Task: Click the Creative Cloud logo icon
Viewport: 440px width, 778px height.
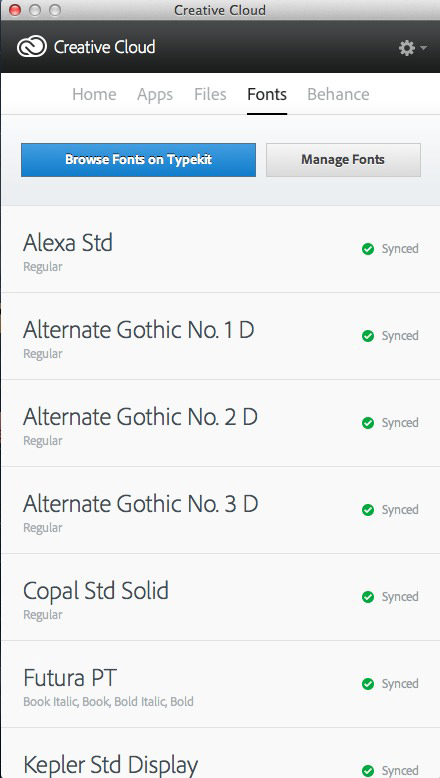Action: (x=32, y=47)
